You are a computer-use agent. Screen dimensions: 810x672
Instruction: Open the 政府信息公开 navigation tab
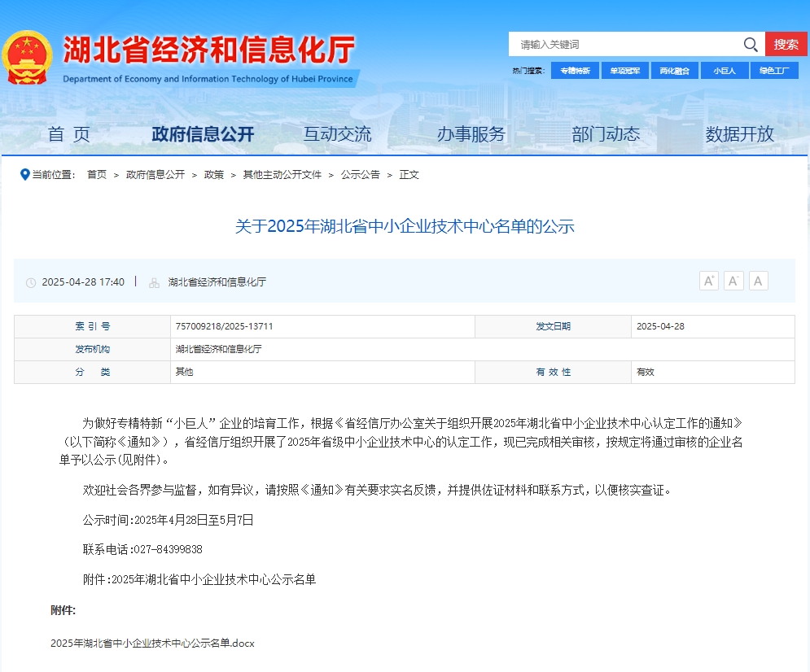[x=201, y=134]
